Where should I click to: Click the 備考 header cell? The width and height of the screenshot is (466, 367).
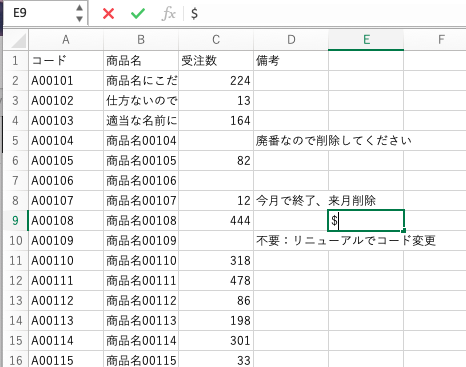pyautogui.click(x=291, y=61)
